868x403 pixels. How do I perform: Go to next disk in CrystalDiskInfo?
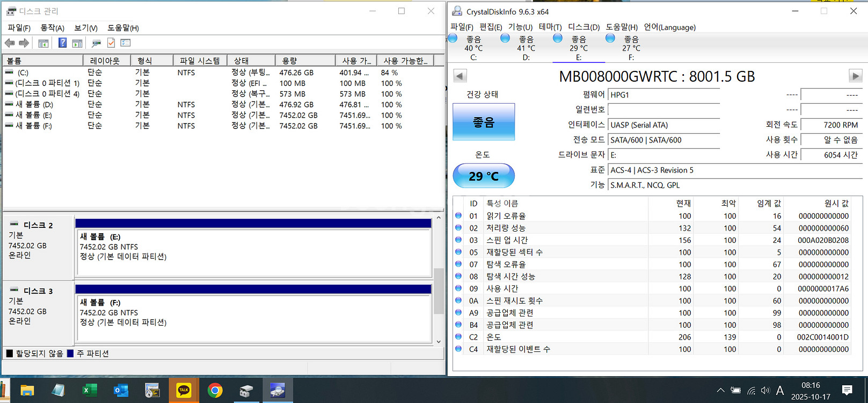[x=855, y=76]
